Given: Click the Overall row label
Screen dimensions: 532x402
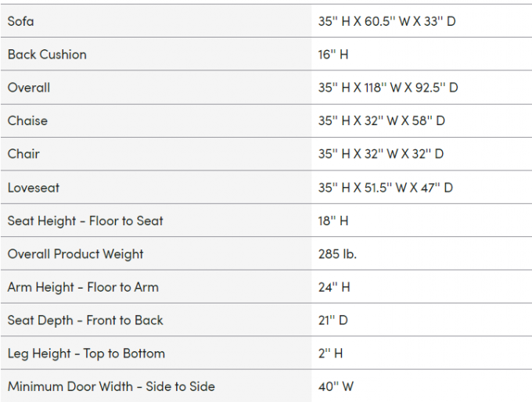Looking at the screenshot, I should [29, 88].
